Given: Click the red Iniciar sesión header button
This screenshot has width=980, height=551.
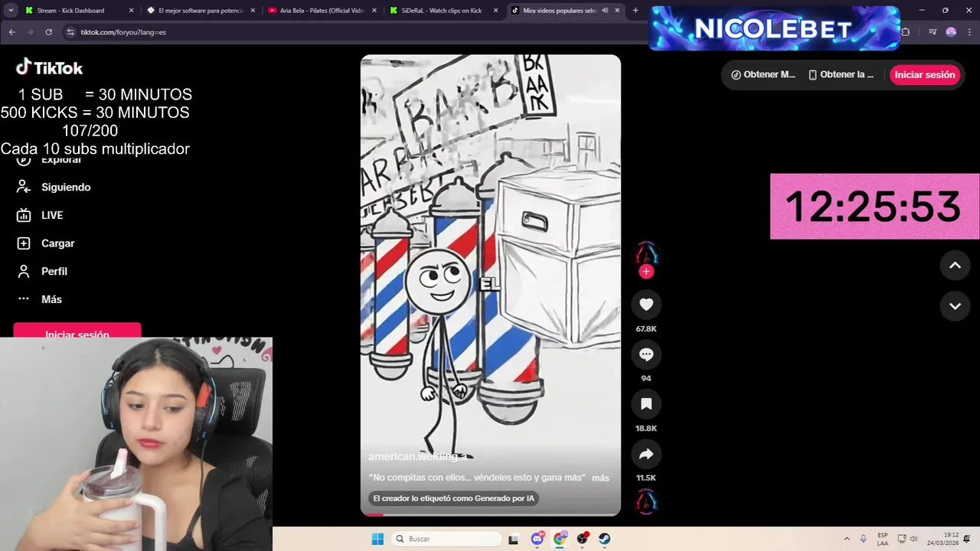Looking at the screenshot, I should click(925, 75).
